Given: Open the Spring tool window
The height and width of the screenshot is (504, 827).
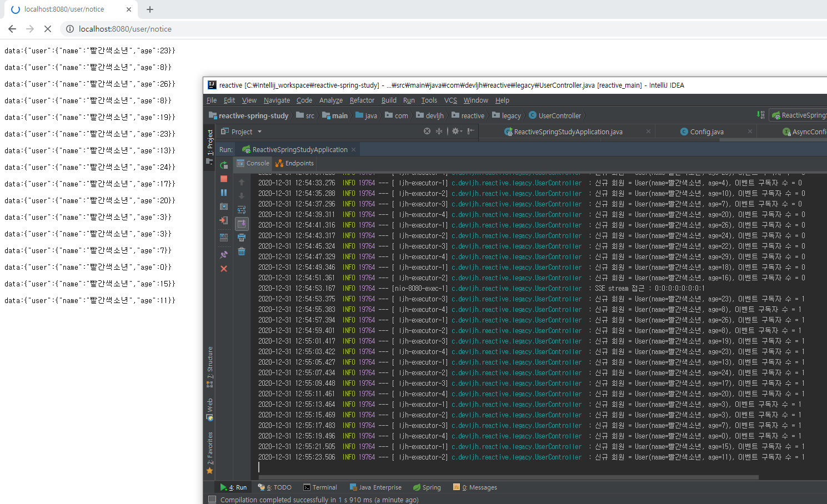Looking at the screenshot, I should [427, 487].
